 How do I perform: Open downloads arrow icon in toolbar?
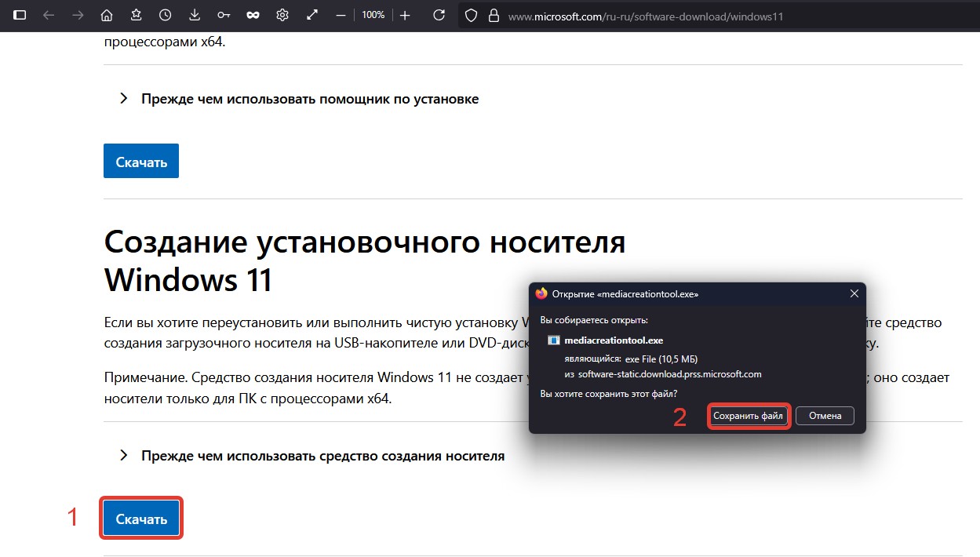pyautogui.click(x=195, y=15)
